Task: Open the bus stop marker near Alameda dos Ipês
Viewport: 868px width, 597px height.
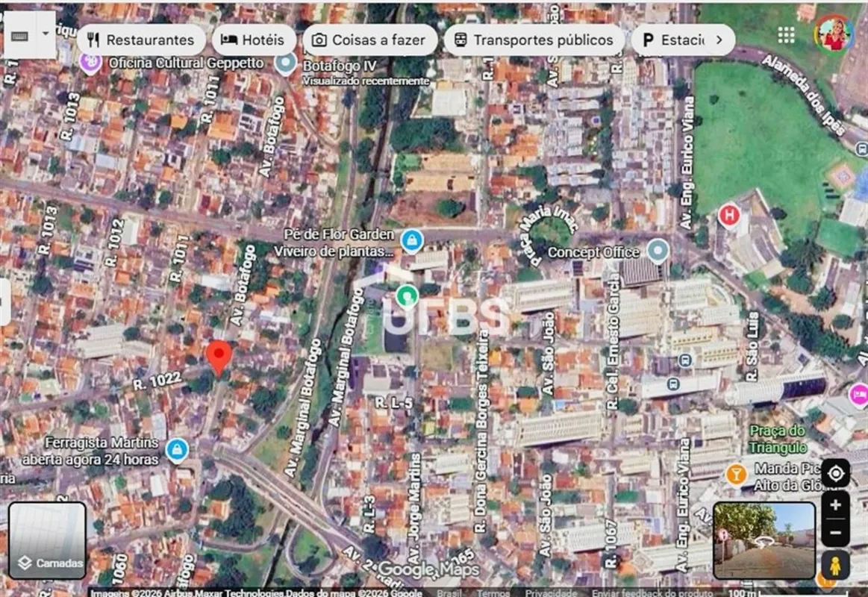Action: (862, 149)
